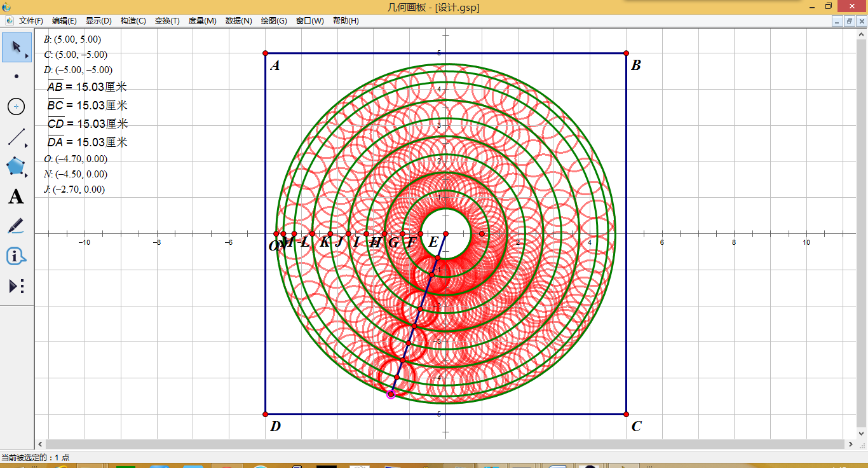This screenshot has height=468, width=868.
Task: Select the Point tool
Action: click(x=17, y=76)
